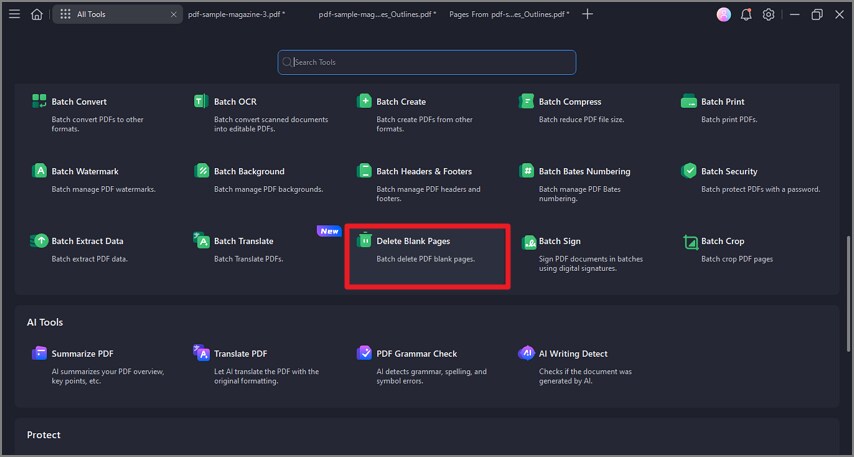Viewport: 854px width, 457px height.
Task: Open Batch Translate tool
Action: pyautogui.click(x=243, y=241)
